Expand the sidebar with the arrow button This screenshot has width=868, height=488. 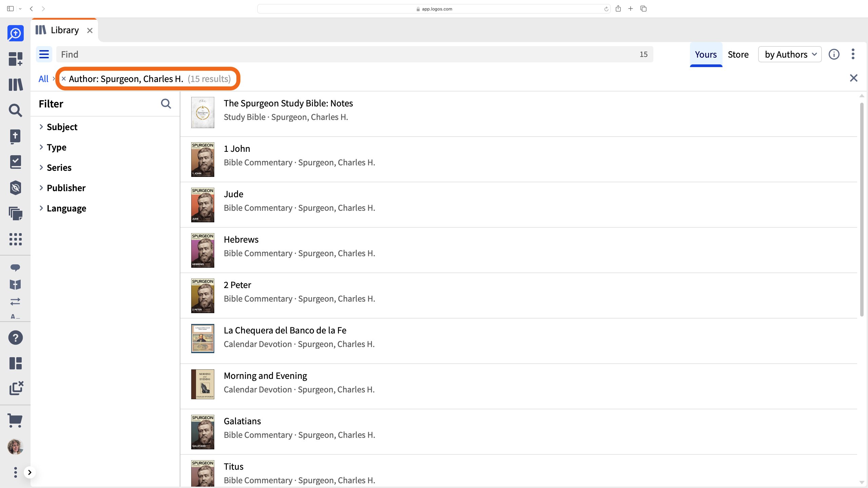(30, 472)
